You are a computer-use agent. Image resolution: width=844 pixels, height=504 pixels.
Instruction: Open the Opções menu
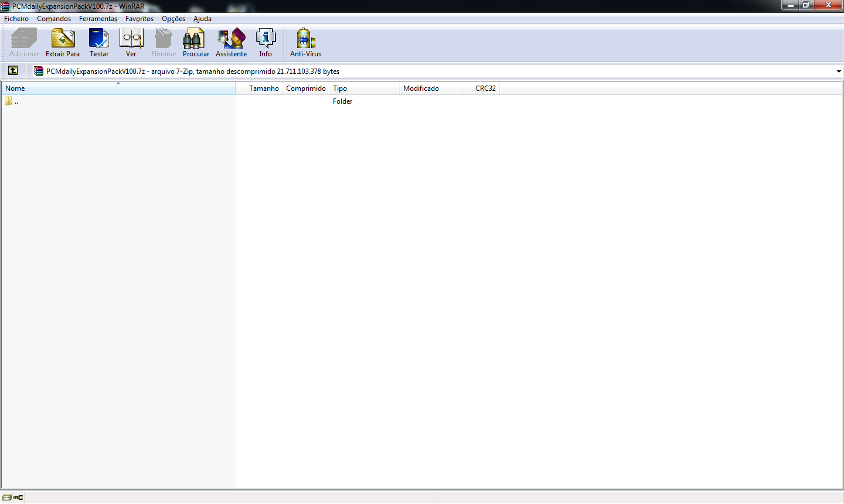coord(173,19)
